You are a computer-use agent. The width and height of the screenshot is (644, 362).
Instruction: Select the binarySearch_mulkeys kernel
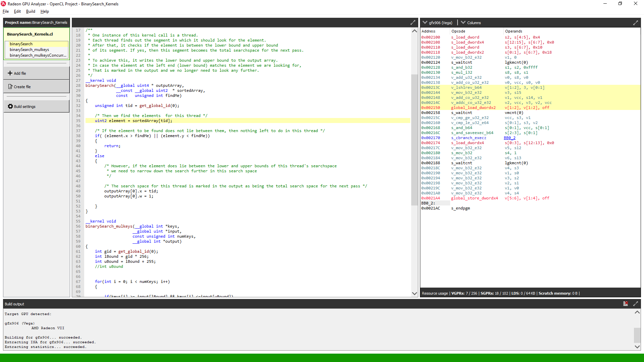(29, 50)
